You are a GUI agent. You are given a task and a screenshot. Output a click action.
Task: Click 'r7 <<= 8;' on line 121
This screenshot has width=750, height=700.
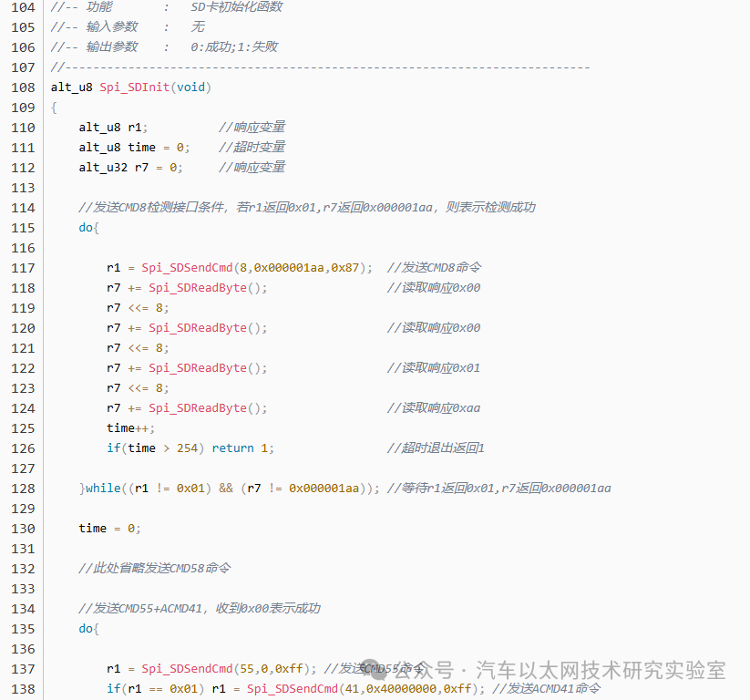[x=138, y=348]
